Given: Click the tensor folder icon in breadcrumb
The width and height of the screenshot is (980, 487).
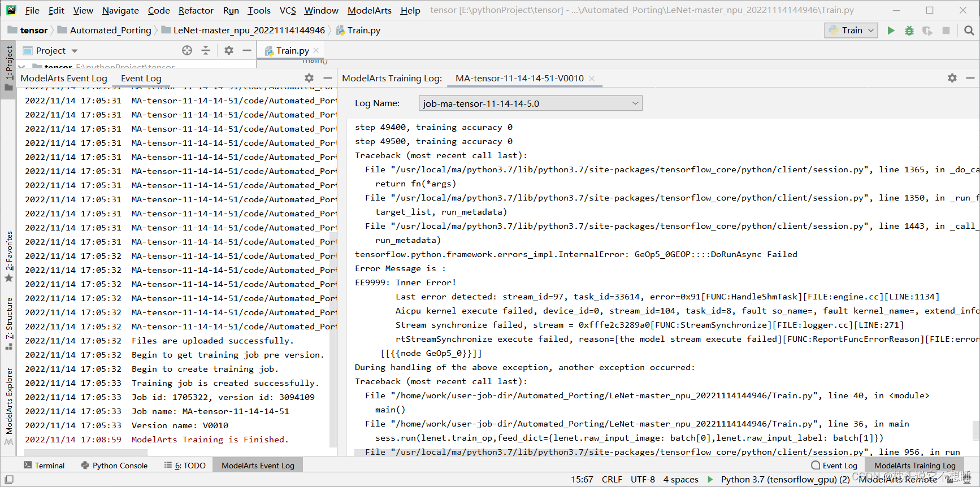Looking at the screenshot, I should click(12, 30).
